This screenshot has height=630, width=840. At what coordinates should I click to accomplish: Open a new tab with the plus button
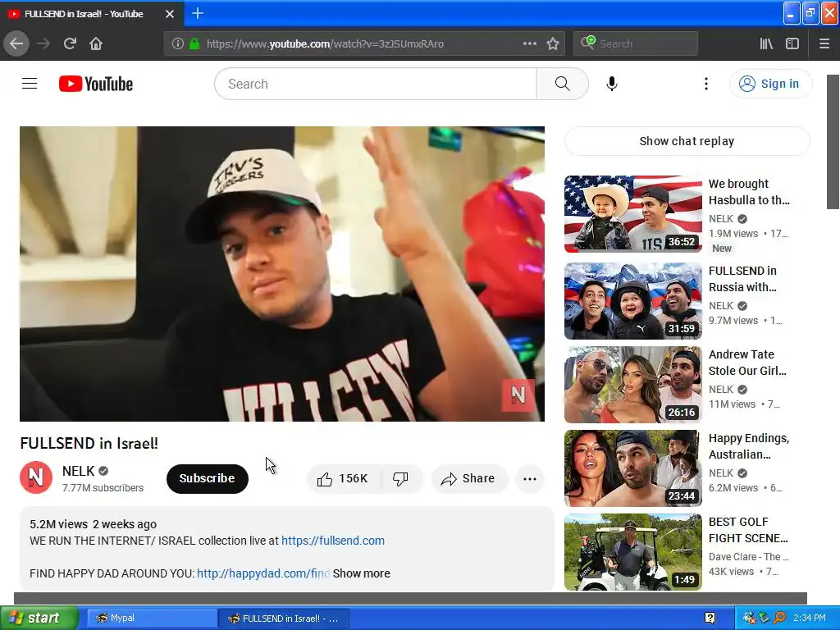click(198, 13)
